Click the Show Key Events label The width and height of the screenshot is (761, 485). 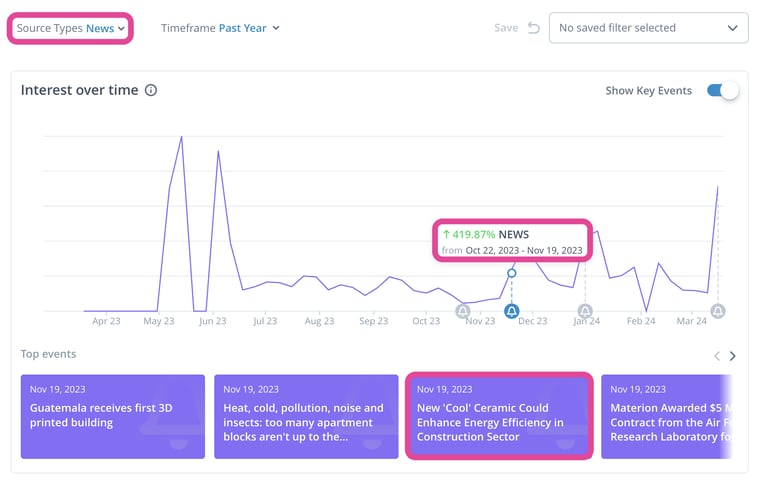(x=648, y=91)
